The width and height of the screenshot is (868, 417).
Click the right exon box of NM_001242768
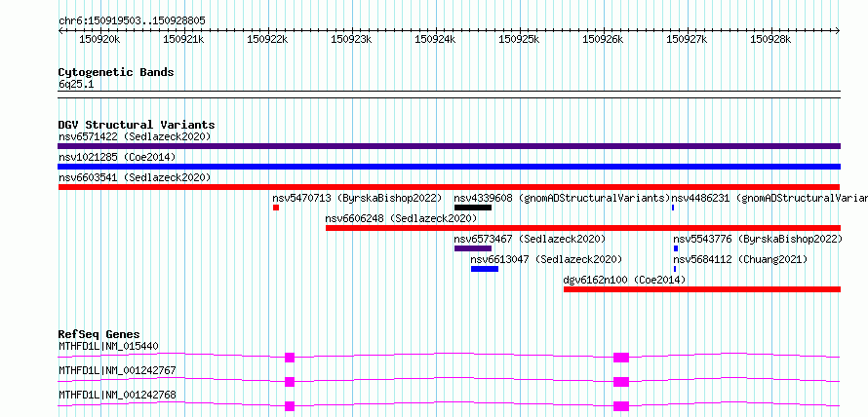click(x=621, y=406)
